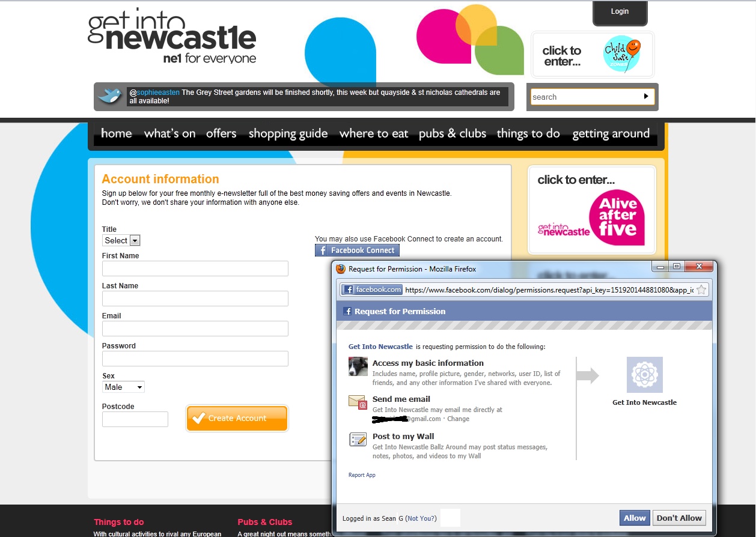Click the 'Post to my Wall' heading text
Image resolution: width=756 pixels, height=537 pixels.
coord(403,436)
